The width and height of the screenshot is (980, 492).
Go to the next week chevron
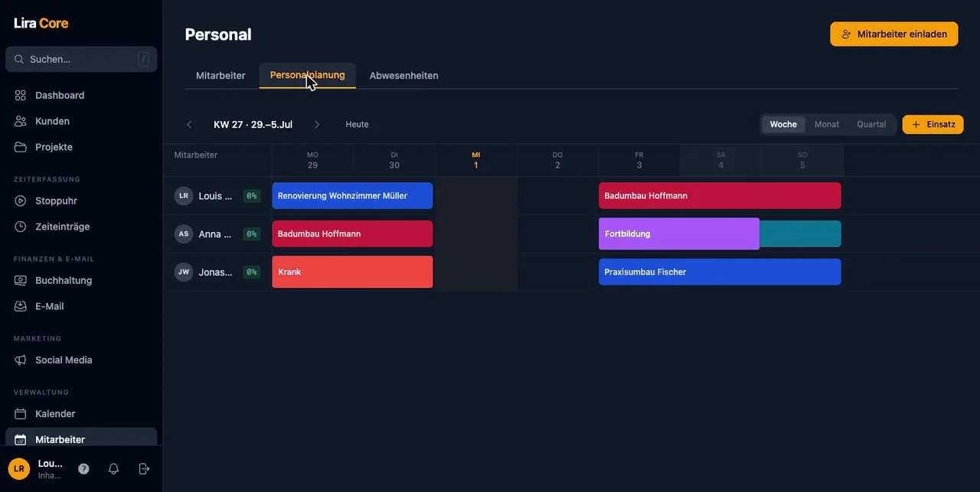pos(317,125)
